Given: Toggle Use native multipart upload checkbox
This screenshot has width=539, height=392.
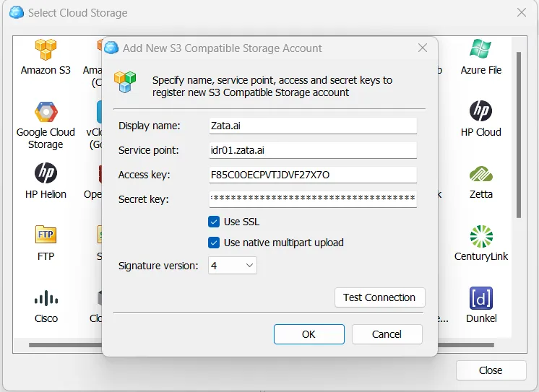Looking at the screenshot, I should point(214,243).
